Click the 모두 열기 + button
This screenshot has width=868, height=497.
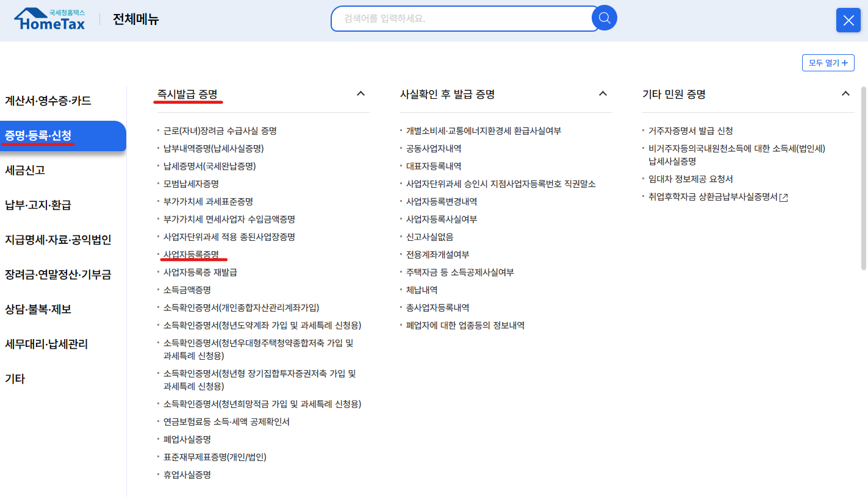828,63
